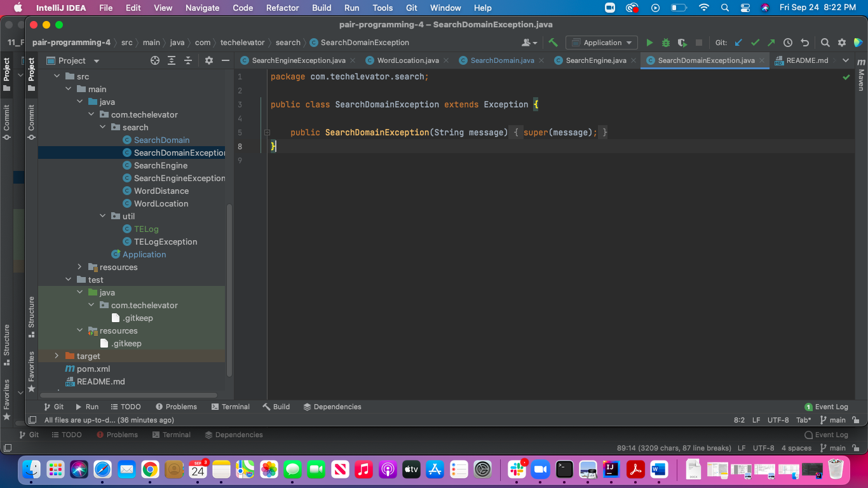Open the Trash in the Dock
Screen dimensions: 868x488
836,470
